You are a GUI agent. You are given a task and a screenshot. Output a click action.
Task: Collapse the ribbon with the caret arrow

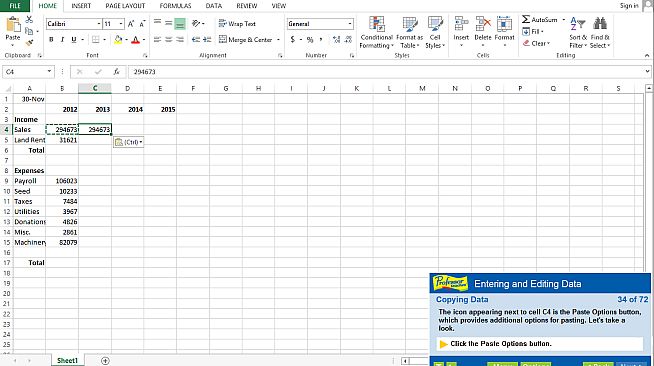(647, 55)
